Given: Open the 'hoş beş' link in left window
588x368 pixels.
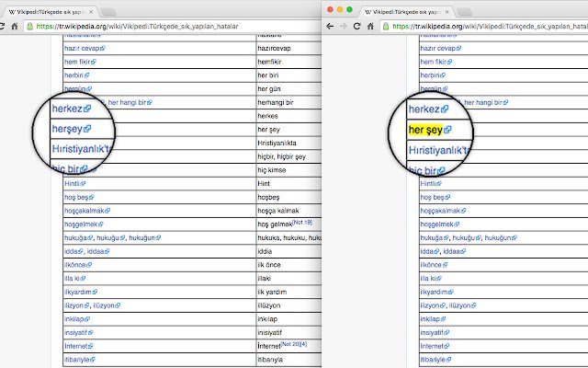Looking at the screenshot, I should click(76, 197).
